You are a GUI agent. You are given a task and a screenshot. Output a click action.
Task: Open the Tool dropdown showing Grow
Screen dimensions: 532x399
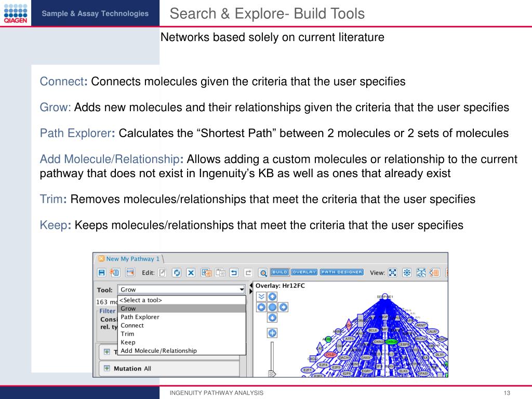pos(181,289)
